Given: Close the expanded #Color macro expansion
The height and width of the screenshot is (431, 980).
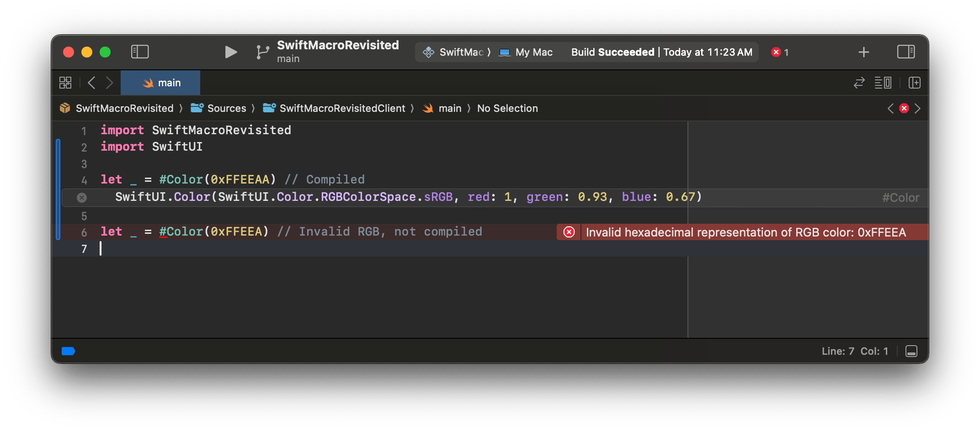Looking at the screenshot, I should 82,198.
